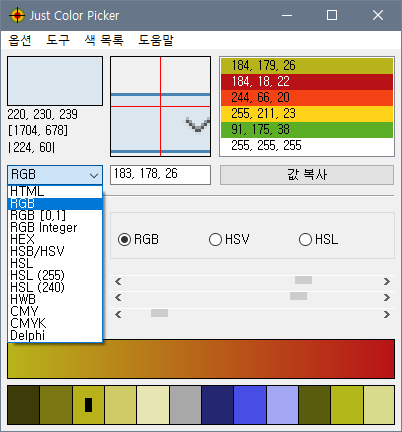Pick the dark green-olive harmony swatch
The image size is (402, 432).
click(x=314, y=405)
